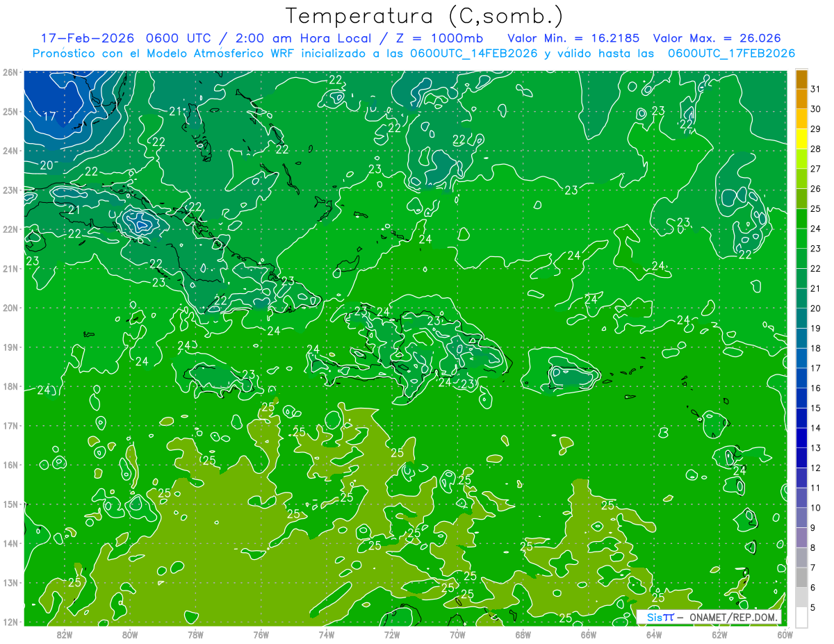
Task: Click the '15N' latitude axis label
Action: tap(10, 504)
